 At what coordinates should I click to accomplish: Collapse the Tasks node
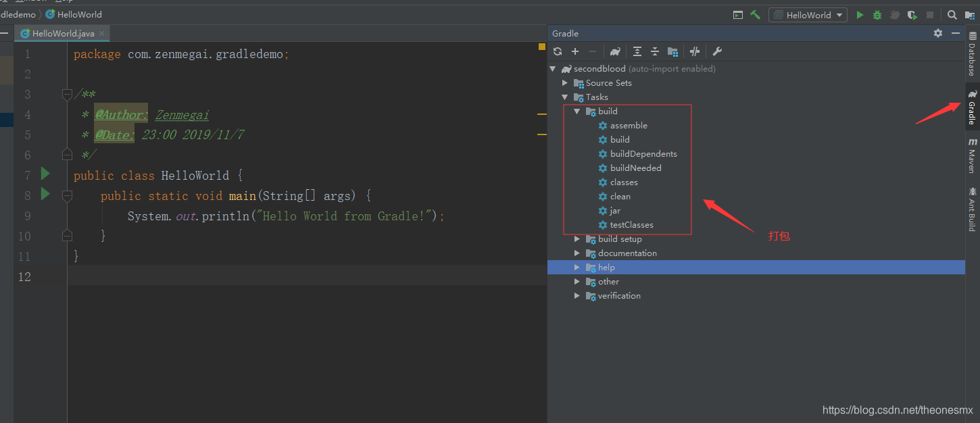[565, 97]
